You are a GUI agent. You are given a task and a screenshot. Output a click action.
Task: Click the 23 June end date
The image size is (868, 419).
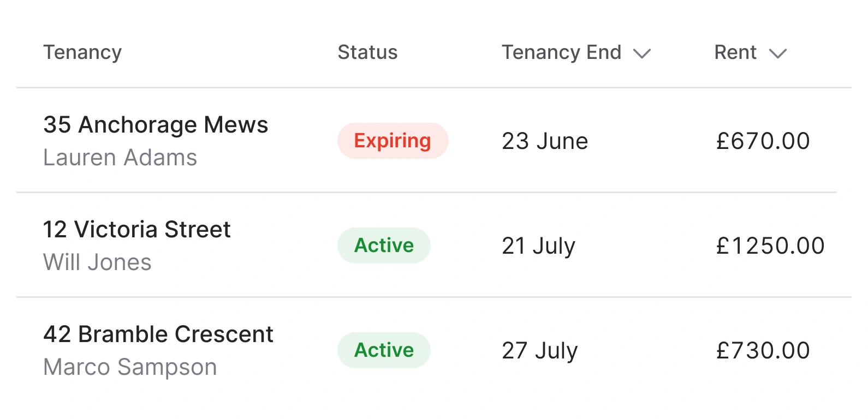click(x=545, y=141)
